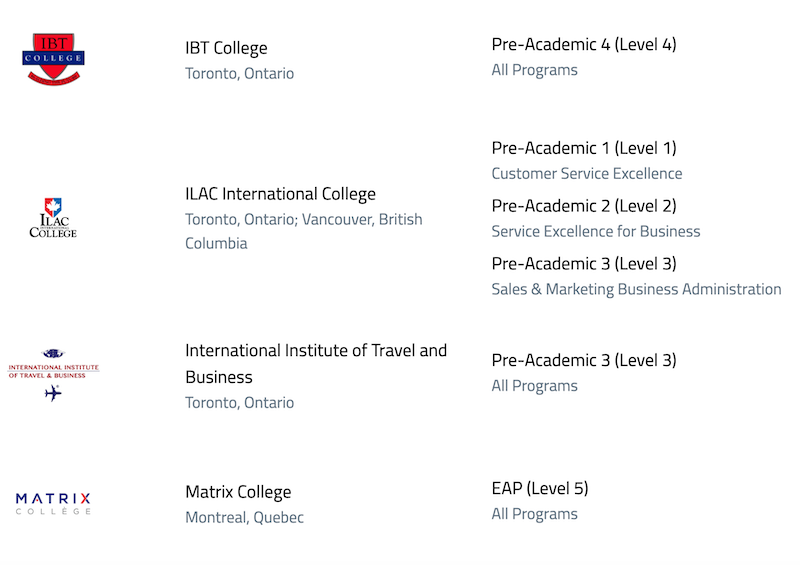Image resolution: width=800 pixels, height=565 pixels.
Task: Click All Programs under EAP (Level 5)
Action: click(x=534, y=514)
